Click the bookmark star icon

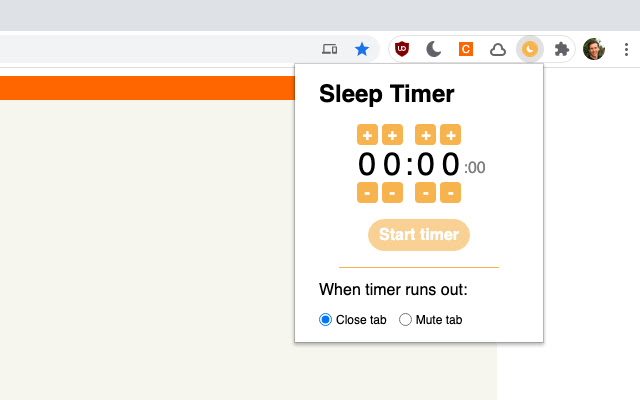click(x=362, y=48)
